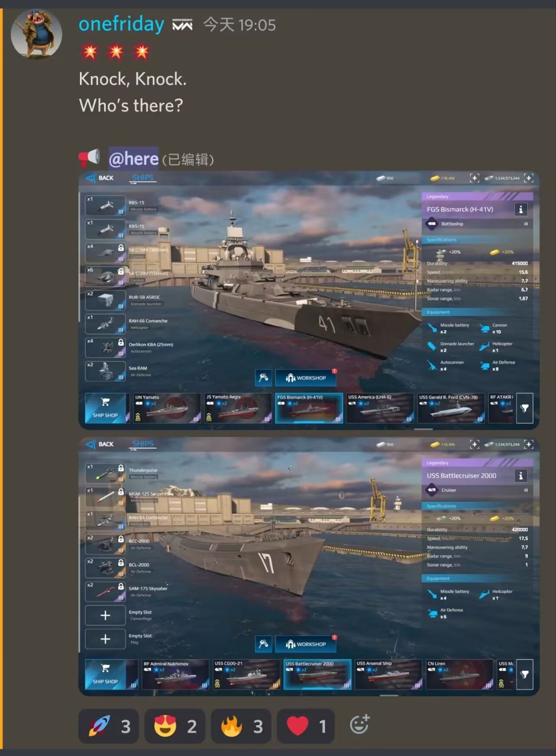Click keys icon beside WORKSHOP in Battlecruiser screenshot
This screenshot has height=756, width=556.
pyautogui.click(x=264, y=644)
